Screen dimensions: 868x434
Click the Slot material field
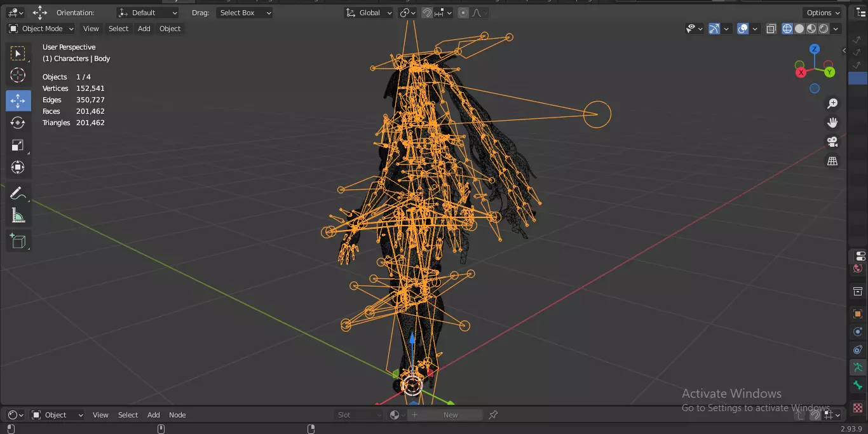(360, 415)
